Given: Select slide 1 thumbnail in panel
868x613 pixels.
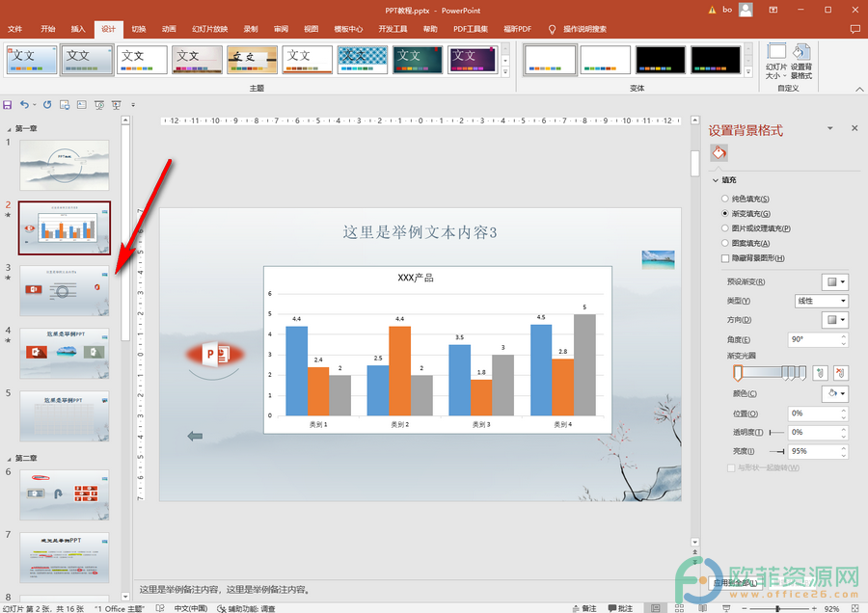Looking at the screenshot, I should [x=65, y=165].
